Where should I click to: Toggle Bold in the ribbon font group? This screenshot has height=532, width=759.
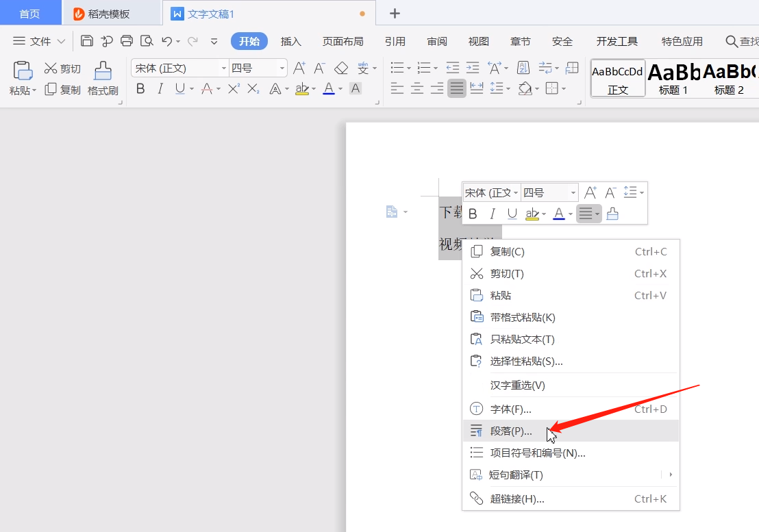[140, 88]
